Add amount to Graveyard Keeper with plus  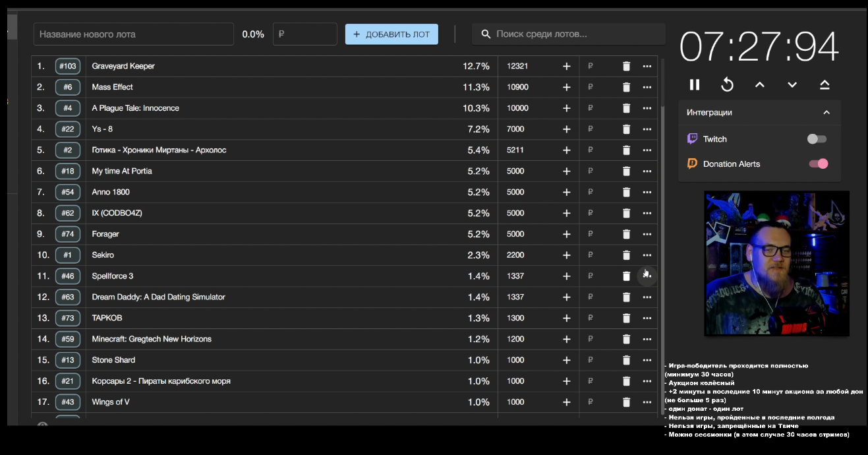tap(566, 66)
